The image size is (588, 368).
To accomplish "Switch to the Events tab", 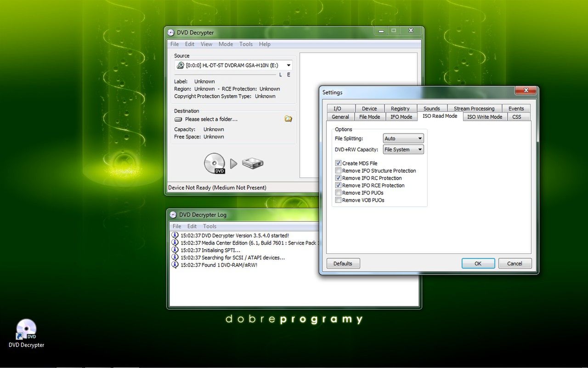I will tap(516, 109).
